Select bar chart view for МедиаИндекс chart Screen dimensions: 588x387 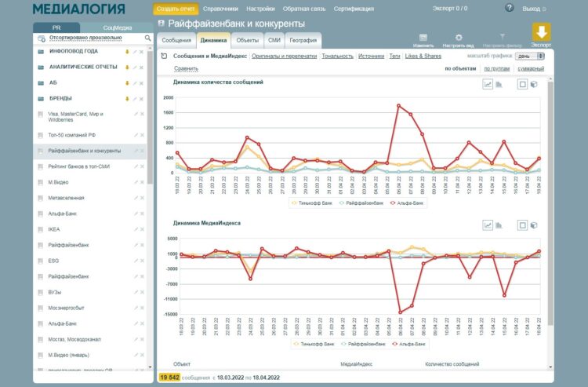499,225
